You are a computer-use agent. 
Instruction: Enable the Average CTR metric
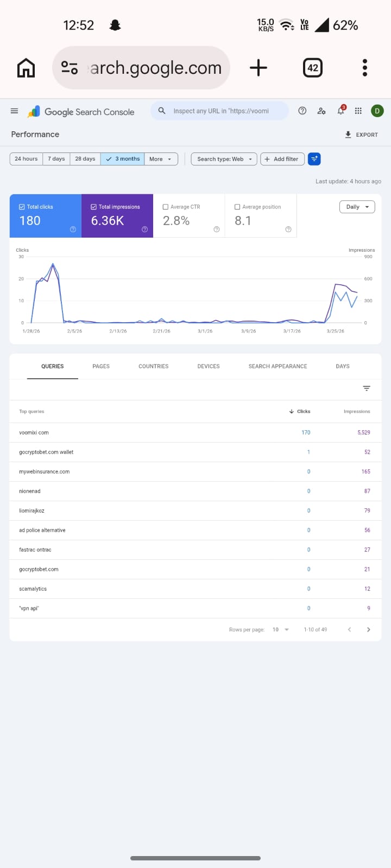point(166,207)
